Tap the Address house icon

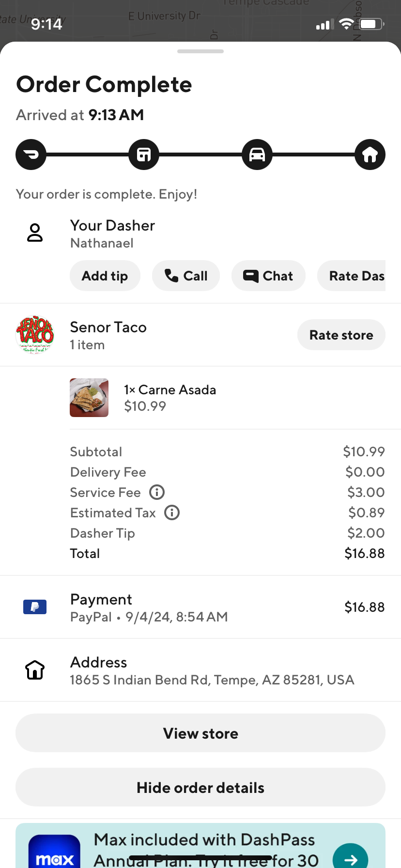point(35,670)
